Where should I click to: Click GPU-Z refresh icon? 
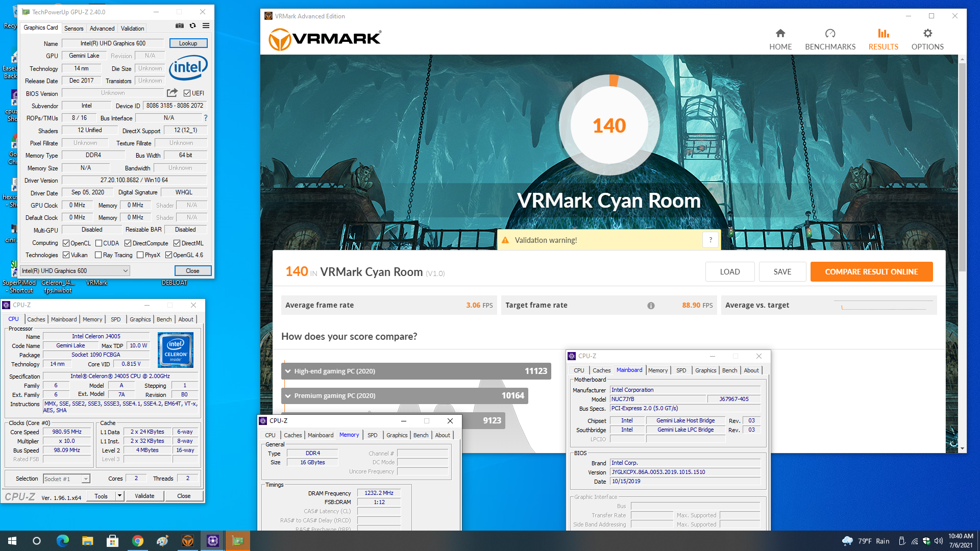point(192,26)
